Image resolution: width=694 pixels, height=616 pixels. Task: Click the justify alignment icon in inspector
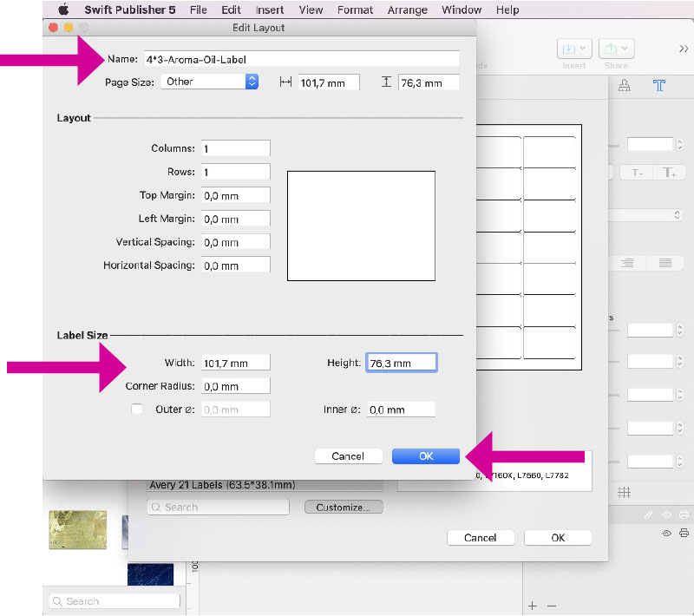point(665,263)
